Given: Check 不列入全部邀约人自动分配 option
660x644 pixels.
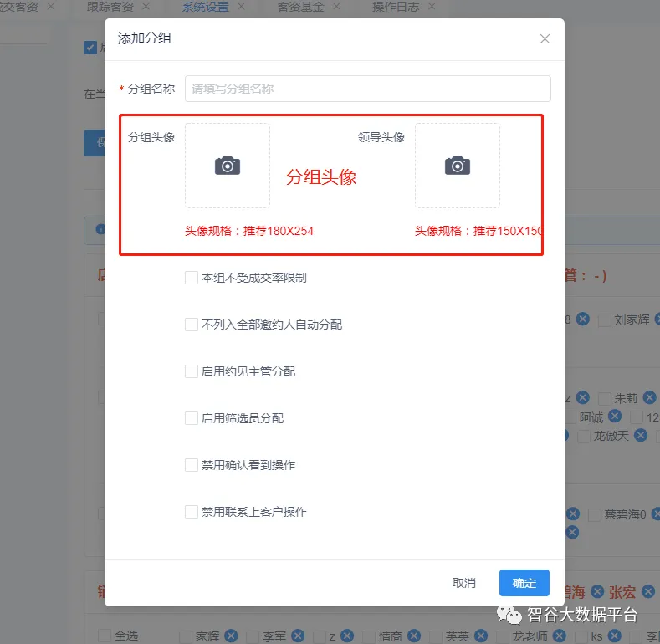Looking at the screenshot, I should click(192, 325).
